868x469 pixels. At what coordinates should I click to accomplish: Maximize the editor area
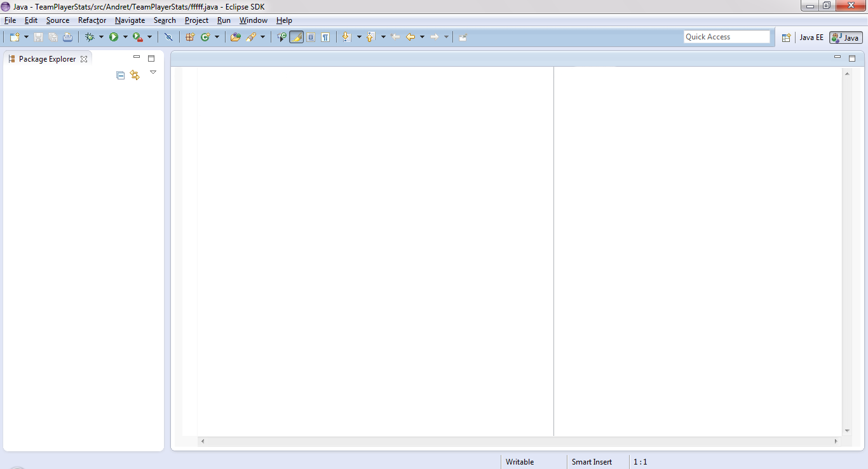coord(852,58)
